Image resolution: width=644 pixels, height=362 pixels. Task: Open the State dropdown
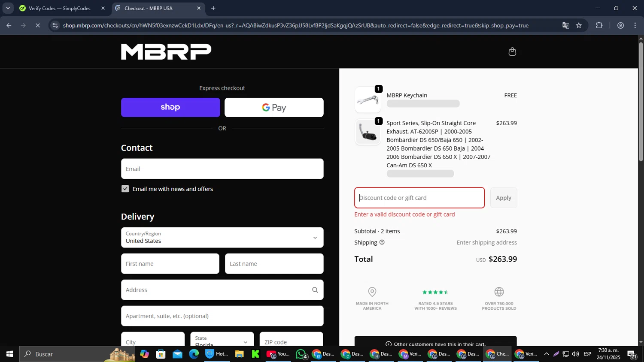tap(222, 339)
